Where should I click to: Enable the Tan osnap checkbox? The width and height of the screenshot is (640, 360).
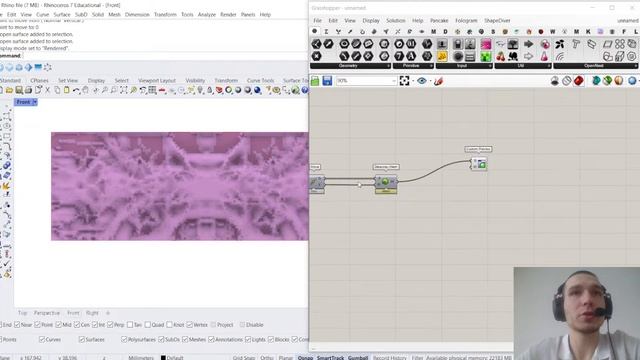(130, 325)
